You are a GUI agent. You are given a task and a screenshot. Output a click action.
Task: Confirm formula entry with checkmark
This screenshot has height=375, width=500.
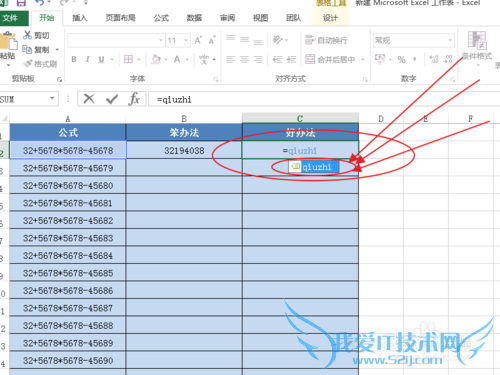(x=112, y=99)
